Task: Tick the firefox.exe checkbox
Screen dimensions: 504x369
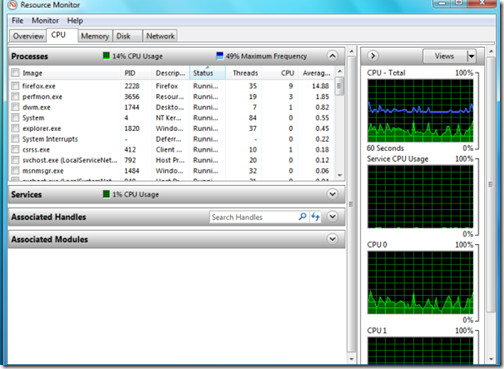Action: pyautogui.click(x=15, y=86)
